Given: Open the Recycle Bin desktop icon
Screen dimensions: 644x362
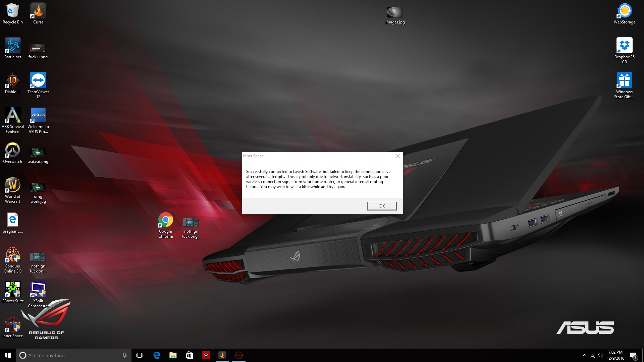Looking at the screenshot, I should pos(13,14).
